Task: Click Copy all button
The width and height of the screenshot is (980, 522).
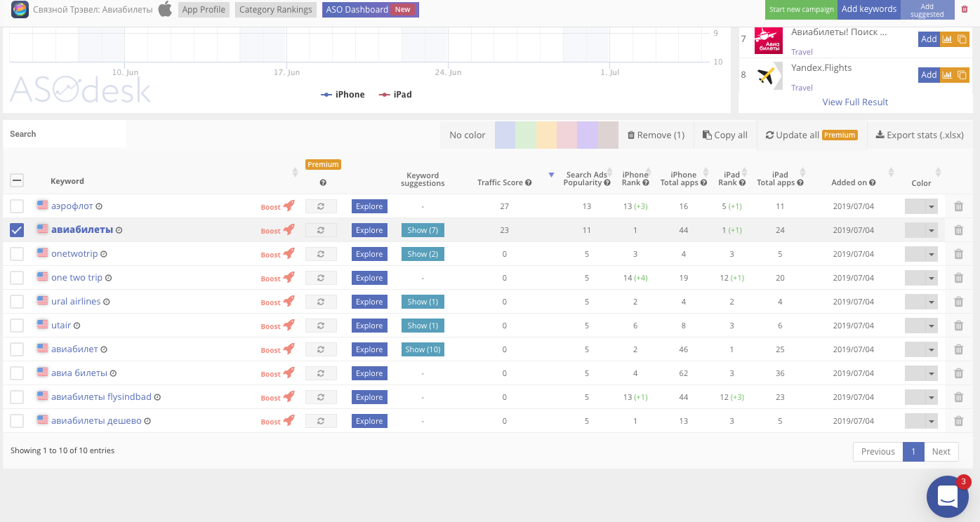Action: pyautogui.click(x=725, y=135)
